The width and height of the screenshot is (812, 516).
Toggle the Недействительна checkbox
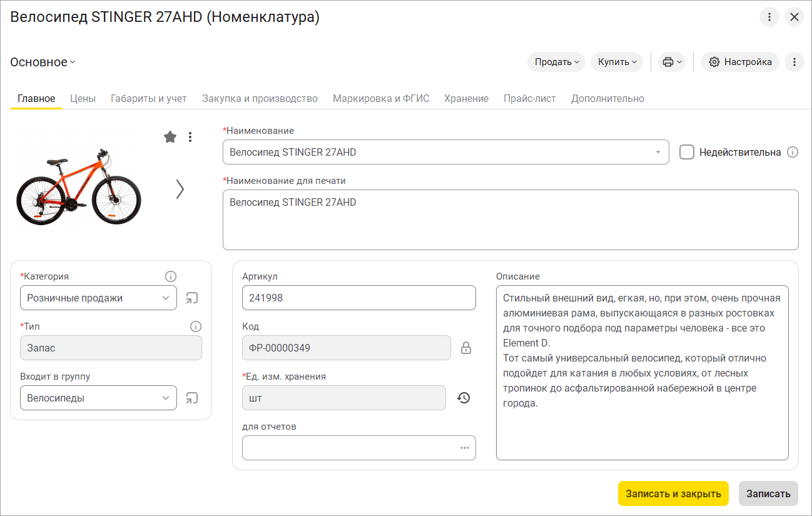pos(687,152)
